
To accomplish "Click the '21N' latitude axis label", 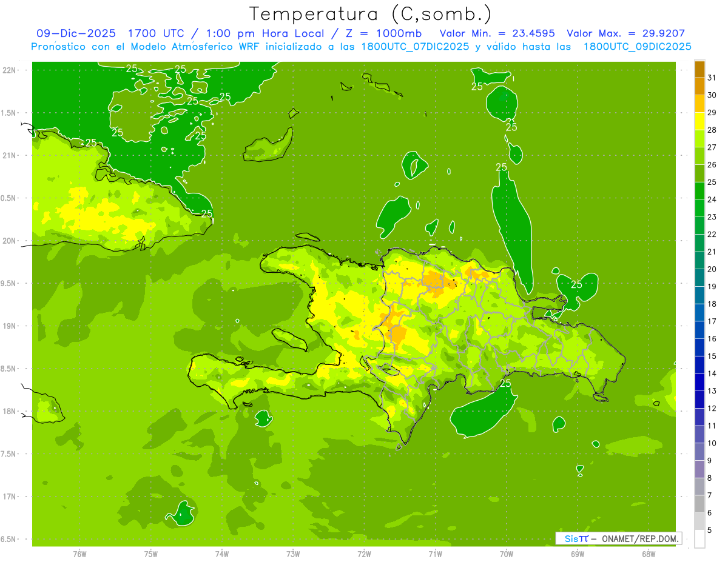I will tap(10, 155).
